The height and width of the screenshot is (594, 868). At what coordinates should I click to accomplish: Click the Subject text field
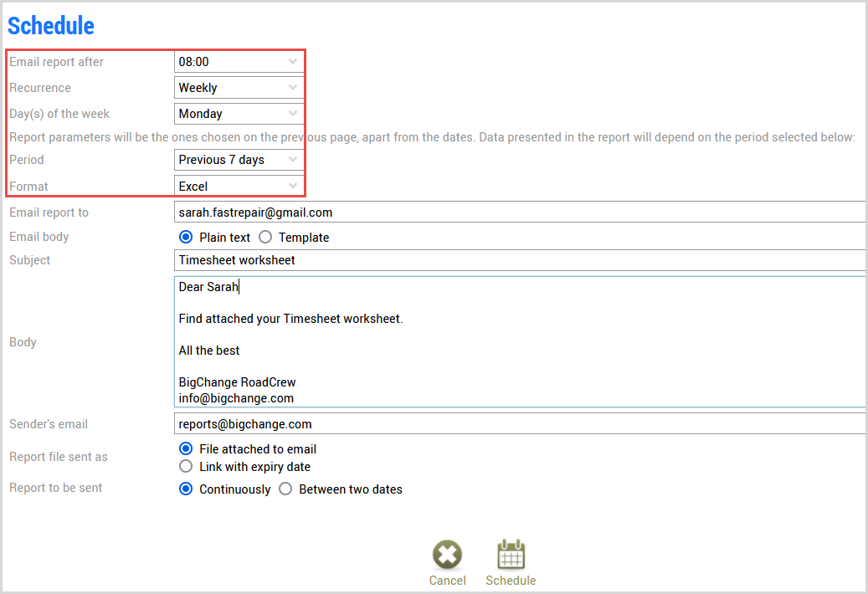pyautogui.click(x=519, y=260)
